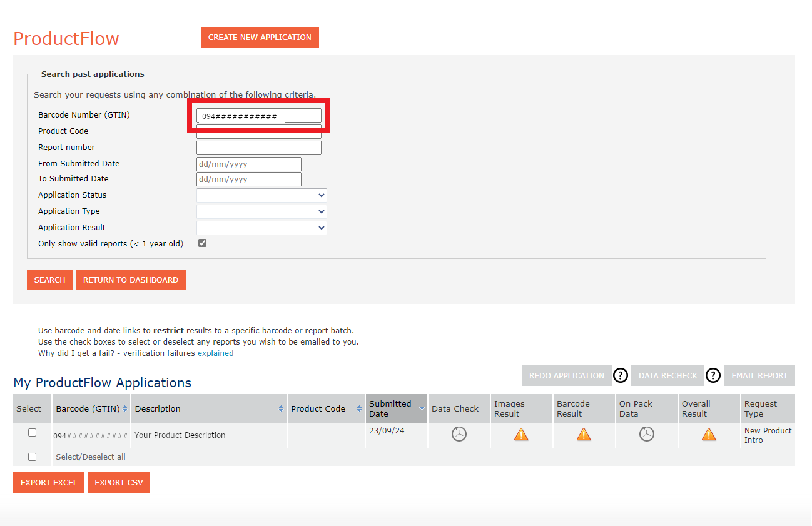The image size is (812, 526).
Task: Open help icon next to Redo Application
Action: [620, 375]
